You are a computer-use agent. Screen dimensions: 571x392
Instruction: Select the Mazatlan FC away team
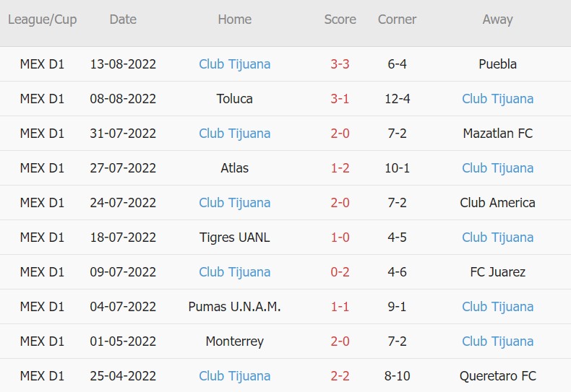(x=497, y=134)
